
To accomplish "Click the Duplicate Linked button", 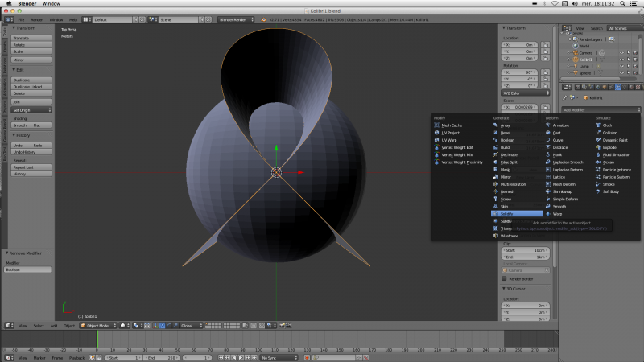I will point(31,87).
